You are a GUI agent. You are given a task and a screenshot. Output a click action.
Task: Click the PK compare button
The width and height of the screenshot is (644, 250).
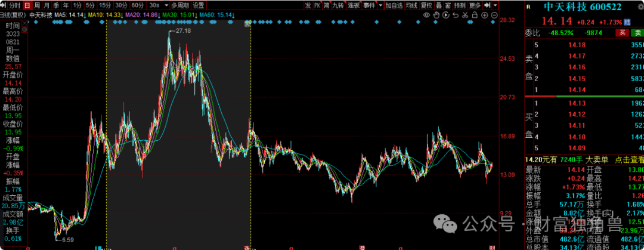coord(317,5)
